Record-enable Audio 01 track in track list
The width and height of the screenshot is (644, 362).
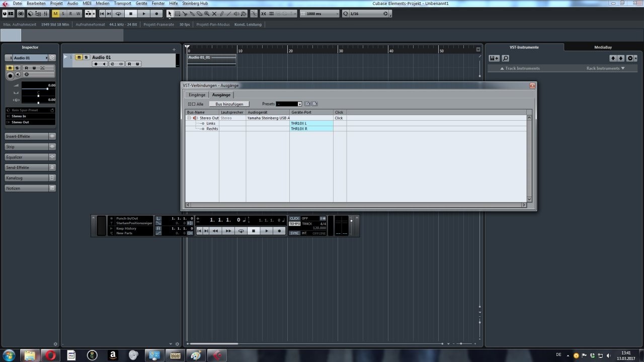[96, 64]
